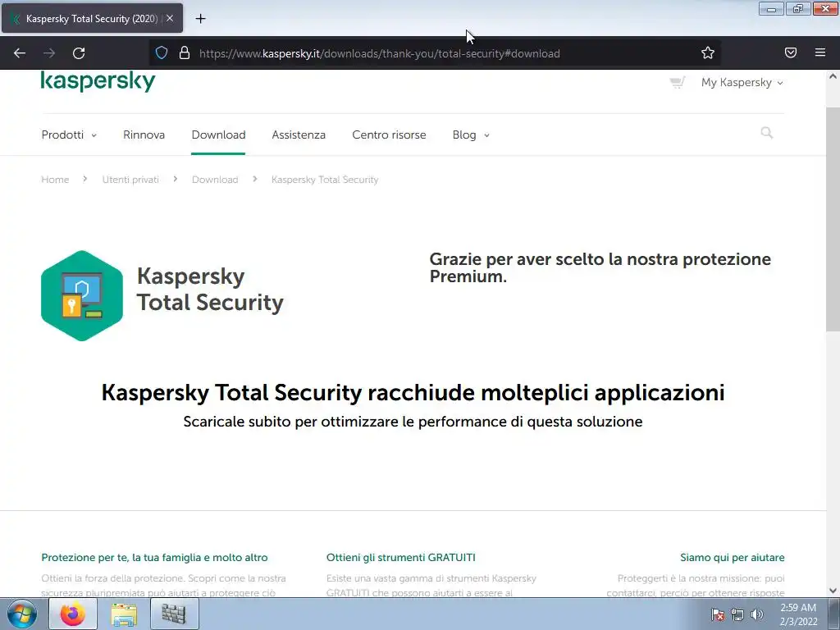The height and width of the screenshot is (630, 840).
Task: Go back using the browser back arrow
Action: 20,53
